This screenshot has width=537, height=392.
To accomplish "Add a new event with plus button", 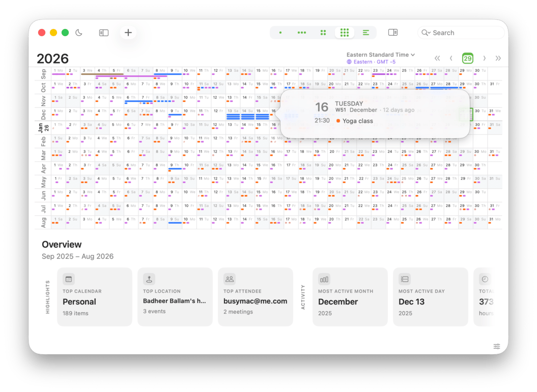I will [128, 33].
